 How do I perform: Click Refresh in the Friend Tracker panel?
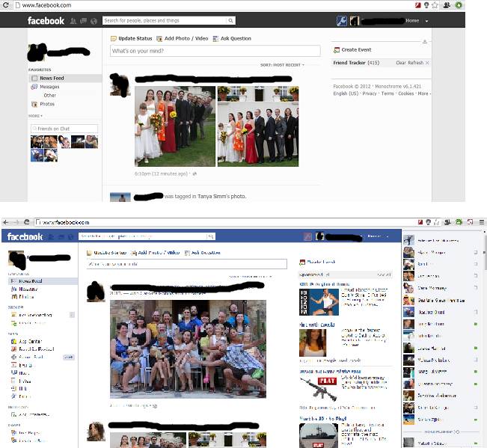click(416, 63)
